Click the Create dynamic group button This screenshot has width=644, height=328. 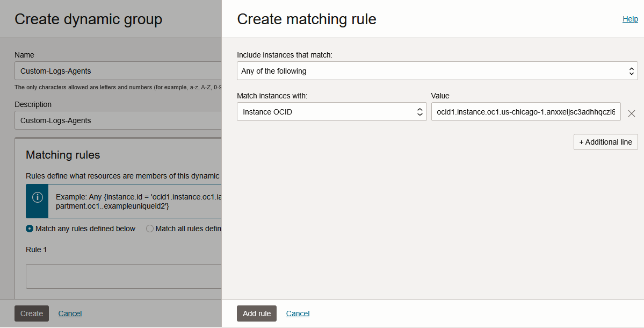pyautogui.click(x=31, y=313)
